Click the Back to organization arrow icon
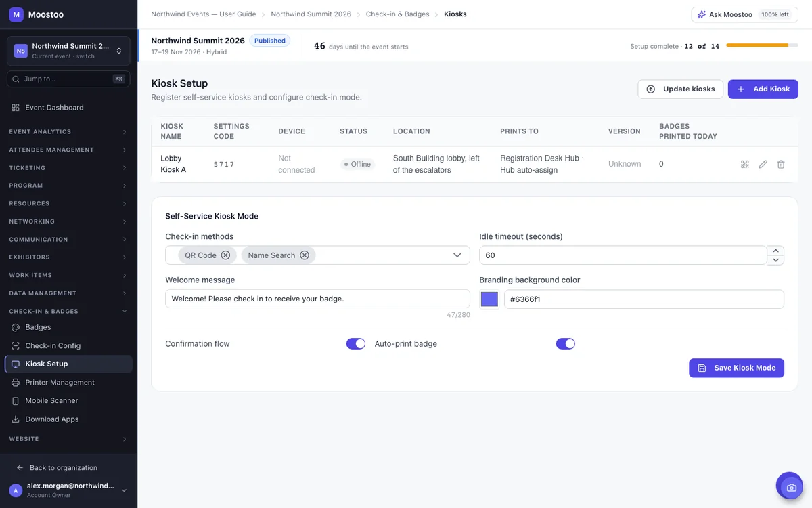812x508 pixels. 20,468
